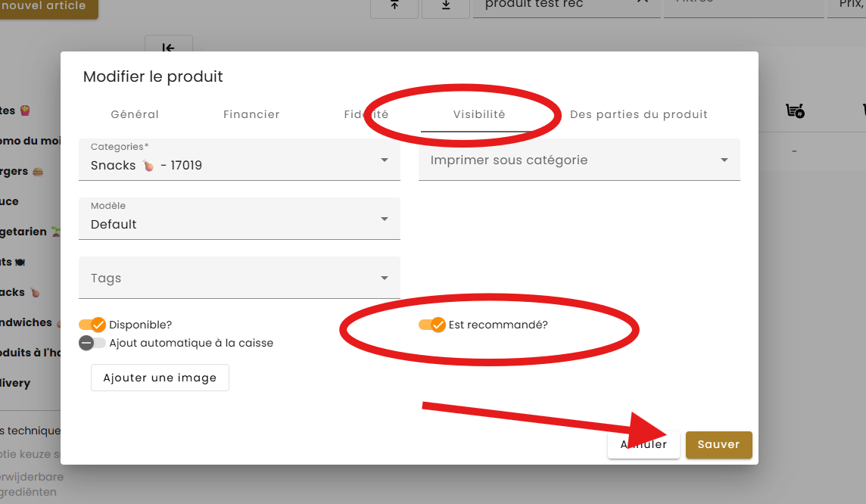Open the Categories dropdown showing Snacks
The height and width of the screenshot is (504, 866).
click(x=239, y=160)
